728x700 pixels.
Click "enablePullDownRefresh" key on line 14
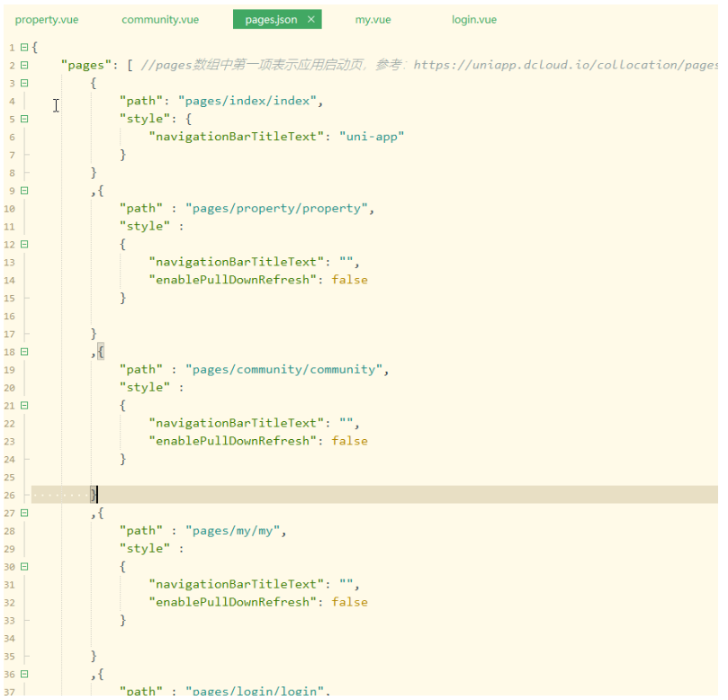pyautogui.click(x=232, y=280)
